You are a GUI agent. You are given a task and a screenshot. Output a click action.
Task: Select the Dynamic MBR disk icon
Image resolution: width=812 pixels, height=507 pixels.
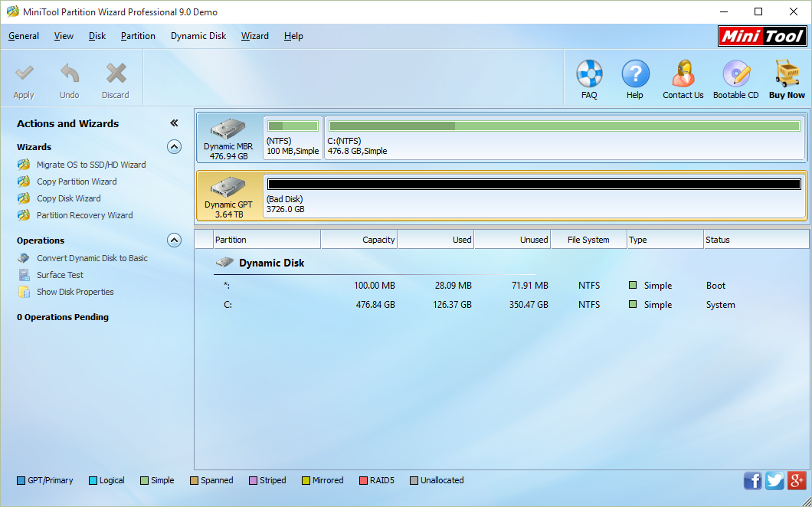(228, 130)
